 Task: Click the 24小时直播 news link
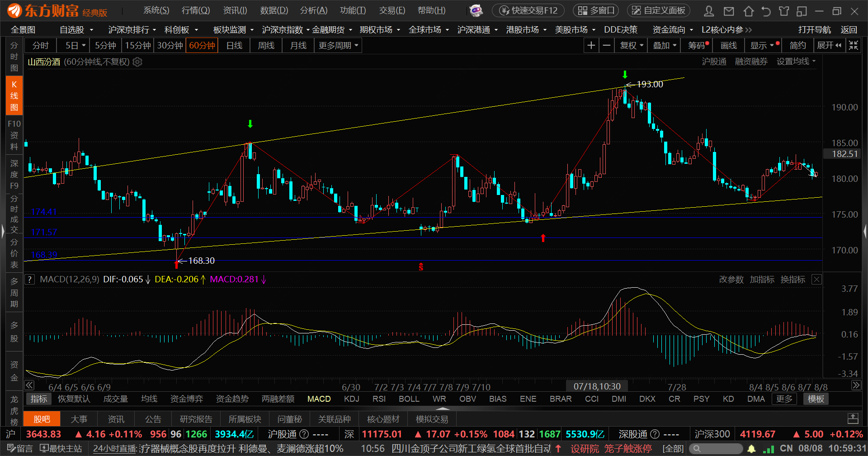click(115, 449)
